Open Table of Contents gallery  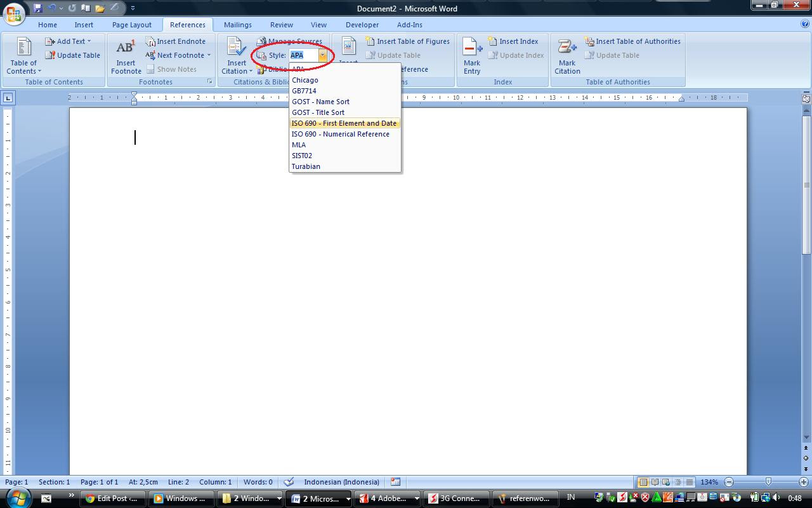click(23, 56)
